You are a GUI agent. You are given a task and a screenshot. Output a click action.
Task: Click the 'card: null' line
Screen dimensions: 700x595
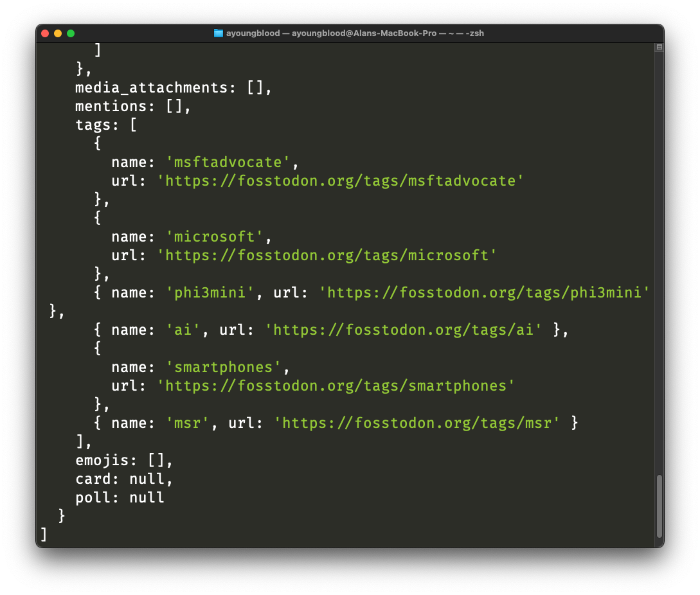point(124,479)
